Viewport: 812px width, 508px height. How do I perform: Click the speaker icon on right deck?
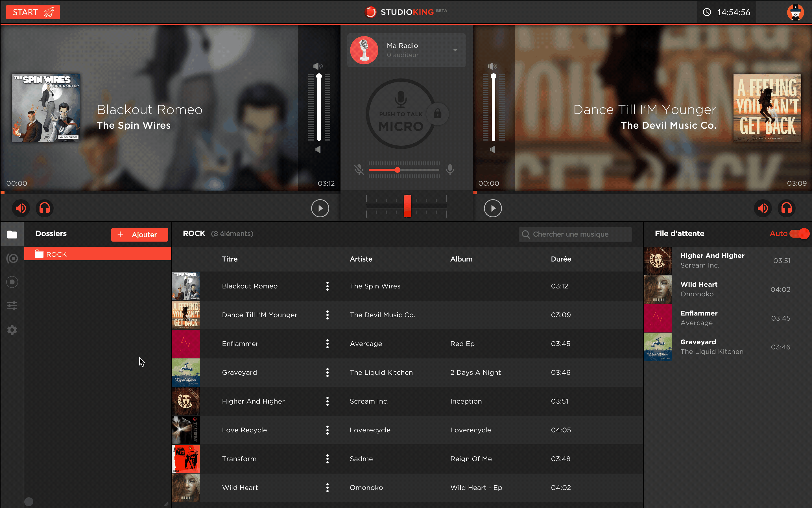[x=763, y=208]
